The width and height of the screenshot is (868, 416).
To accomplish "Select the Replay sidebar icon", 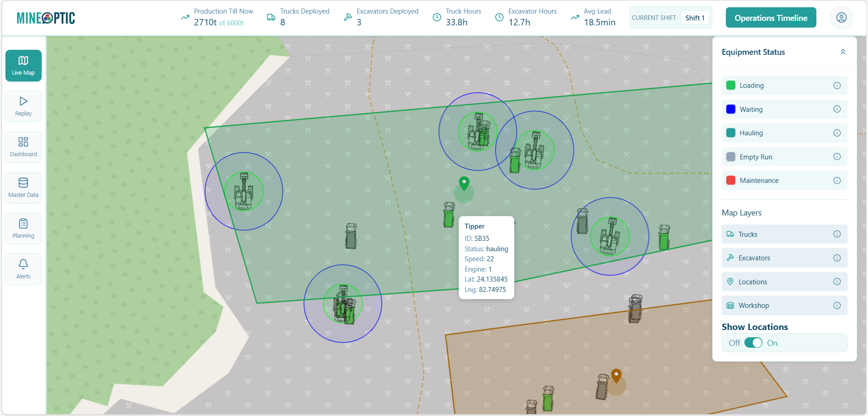I will click(x=23, y=106).
